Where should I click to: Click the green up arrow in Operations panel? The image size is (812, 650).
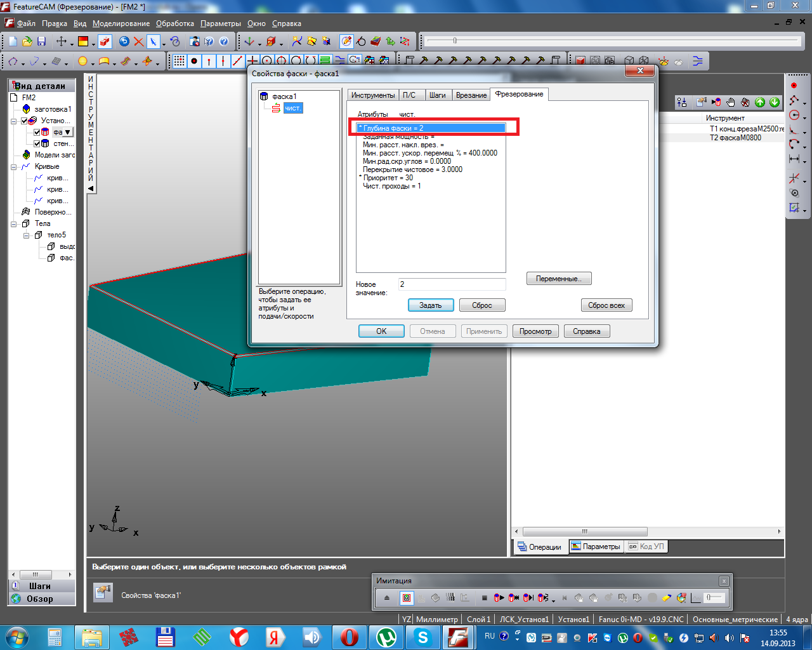[x=760, y=102]
